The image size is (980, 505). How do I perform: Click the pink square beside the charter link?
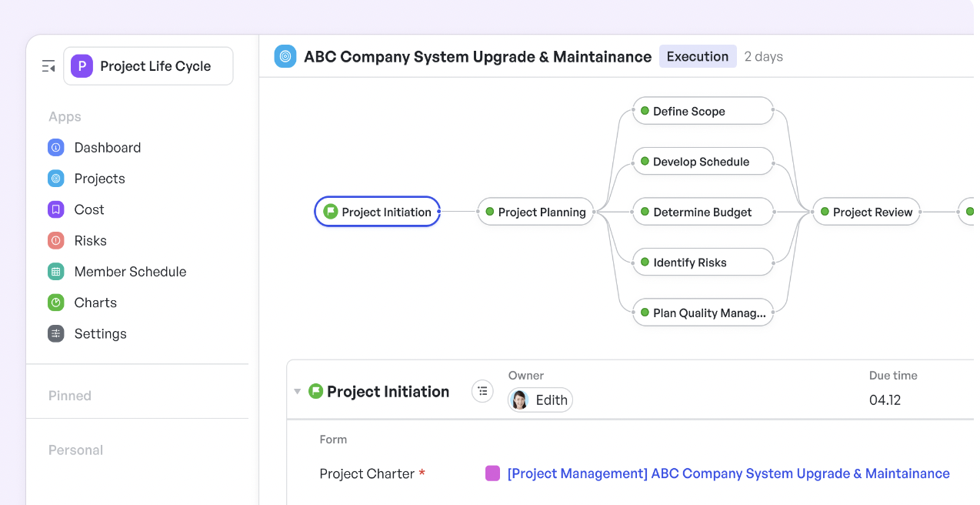pos(492,473)
